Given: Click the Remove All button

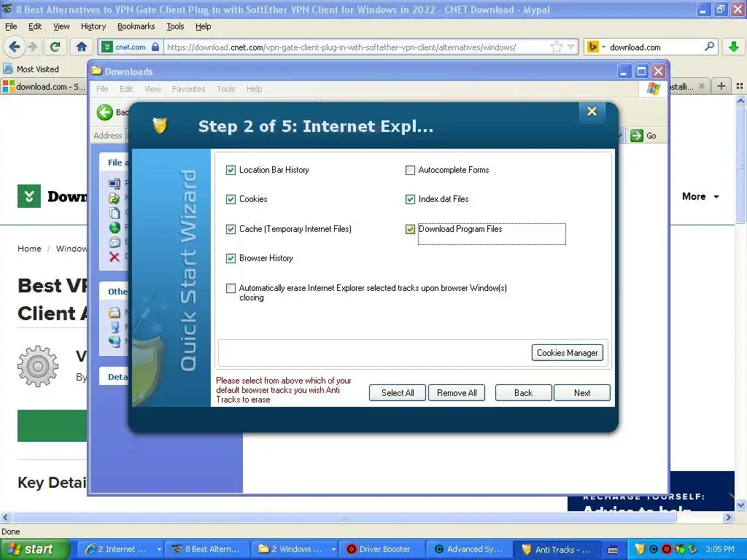Looking at the screenshot, I should (x=457, y=393).
